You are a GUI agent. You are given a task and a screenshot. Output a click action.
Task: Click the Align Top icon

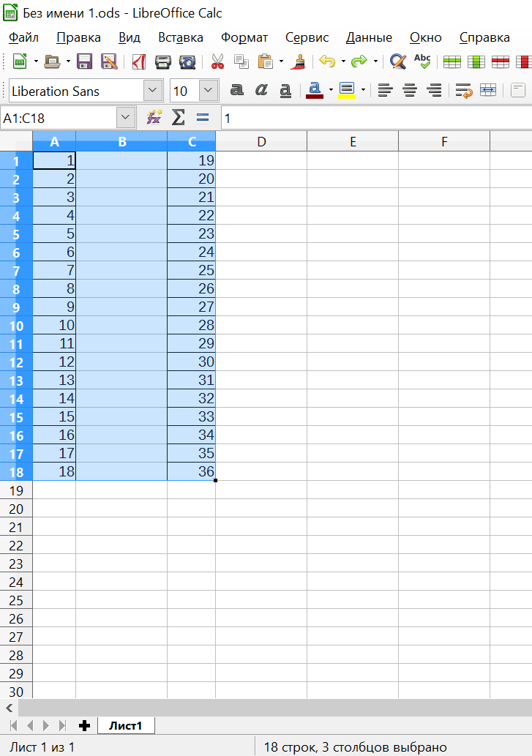point(518,90)
